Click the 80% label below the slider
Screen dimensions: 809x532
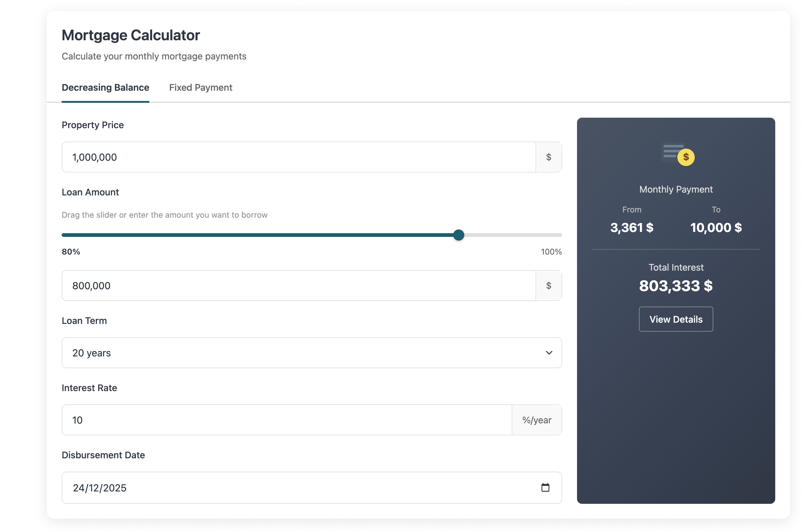tap(71, 251)
